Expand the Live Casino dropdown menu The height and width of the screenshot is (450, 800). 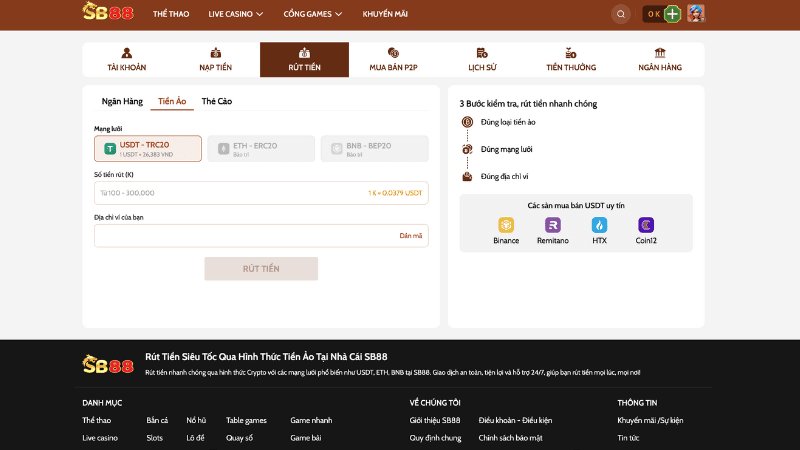pyautogui.click(x=236, y=14)
